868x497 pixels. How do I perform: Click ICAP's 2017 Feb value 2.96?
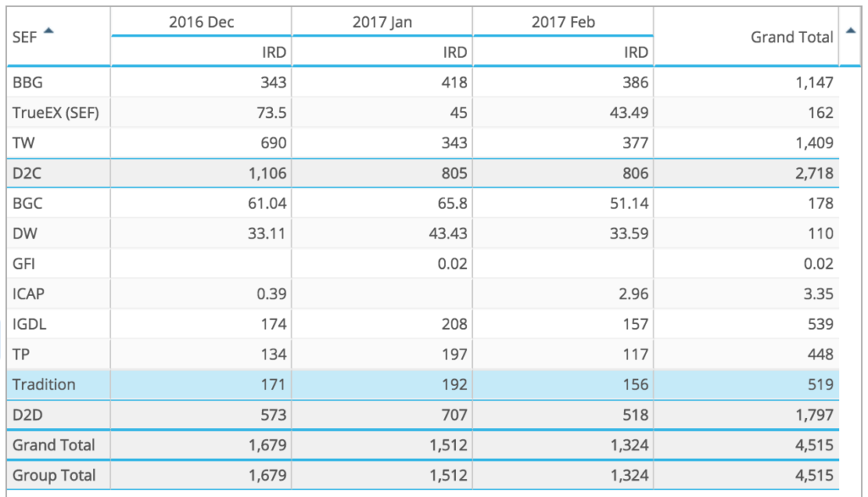[633, 294]
